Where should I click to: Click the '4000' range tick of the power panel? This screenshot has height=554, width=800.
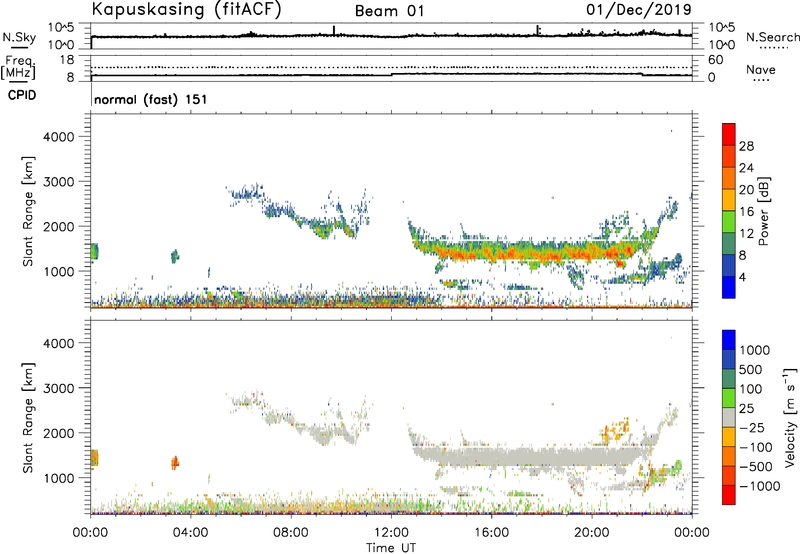[58, 137]
